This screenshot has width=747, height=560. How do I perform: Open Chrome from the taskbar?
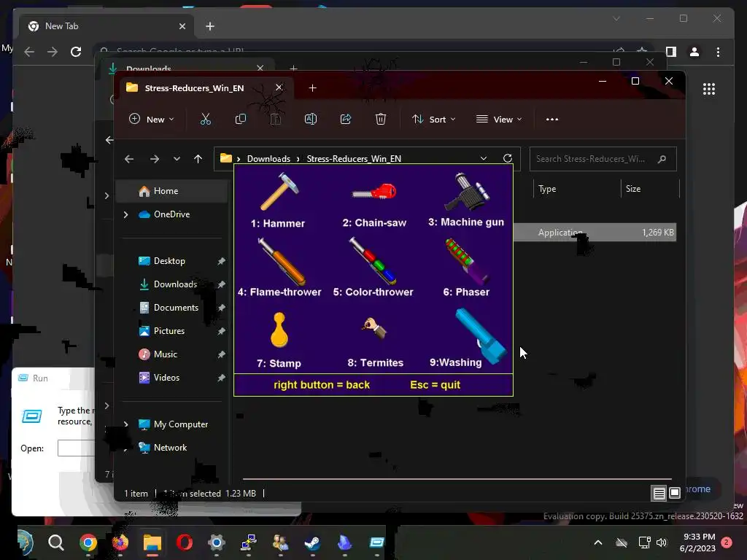coord(88,542)
